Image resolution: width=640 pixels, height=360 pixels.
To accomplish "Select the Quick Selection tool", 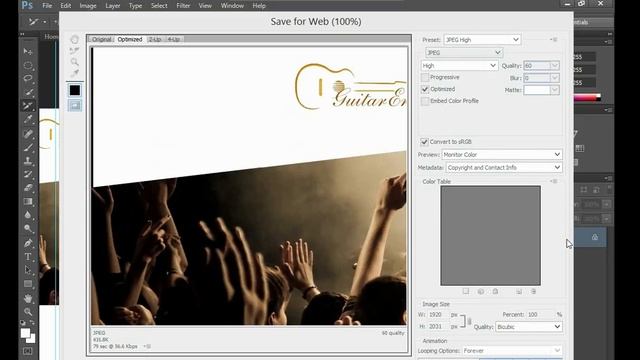I will point(28,92).
